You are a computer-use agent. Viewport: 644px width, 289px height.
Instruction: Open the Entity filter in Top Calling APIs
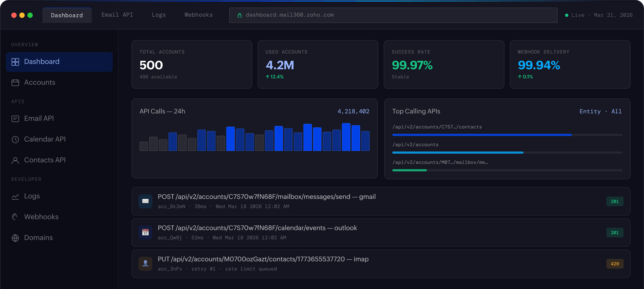[590, 112]
